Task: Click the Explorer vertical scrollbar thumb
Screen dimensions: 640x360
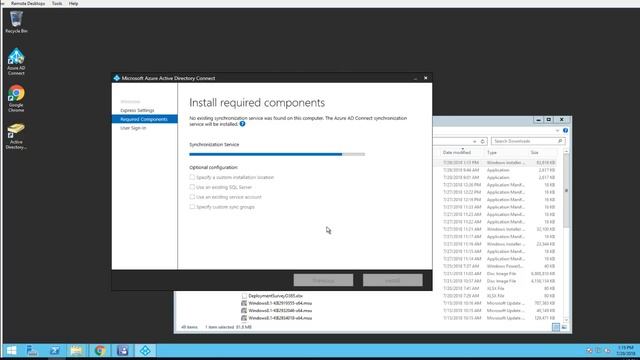Action: 566,191
